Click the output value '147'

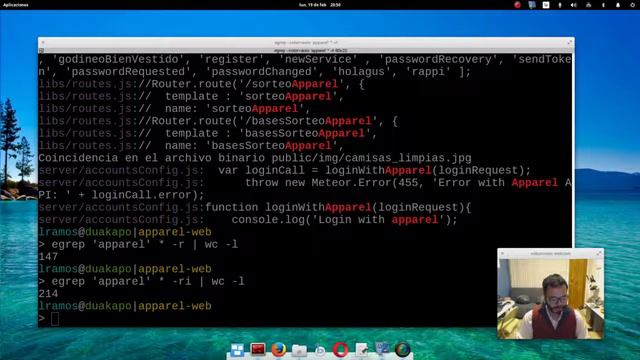click(x=48, y=257)
